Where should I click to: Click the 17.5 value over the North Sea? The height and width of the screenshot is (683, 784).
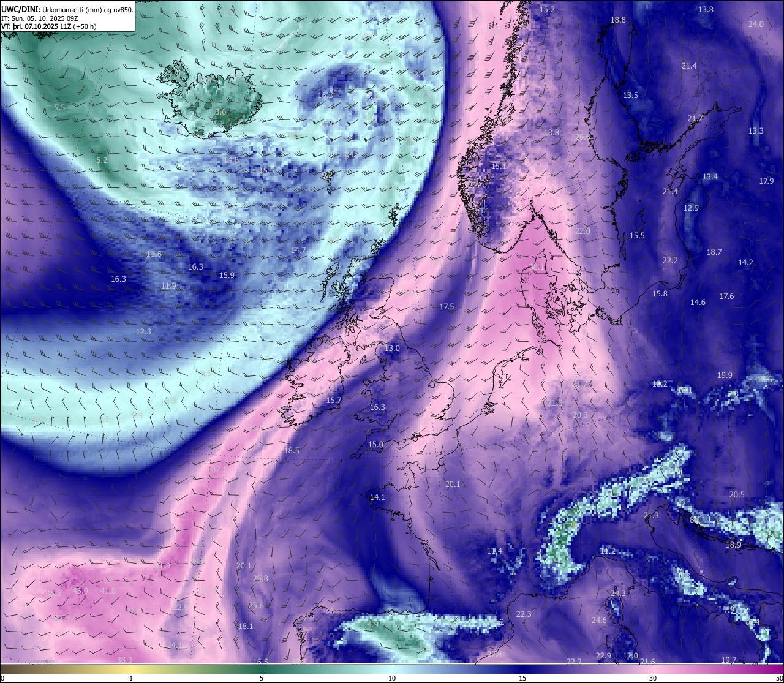tap(447, 306)
